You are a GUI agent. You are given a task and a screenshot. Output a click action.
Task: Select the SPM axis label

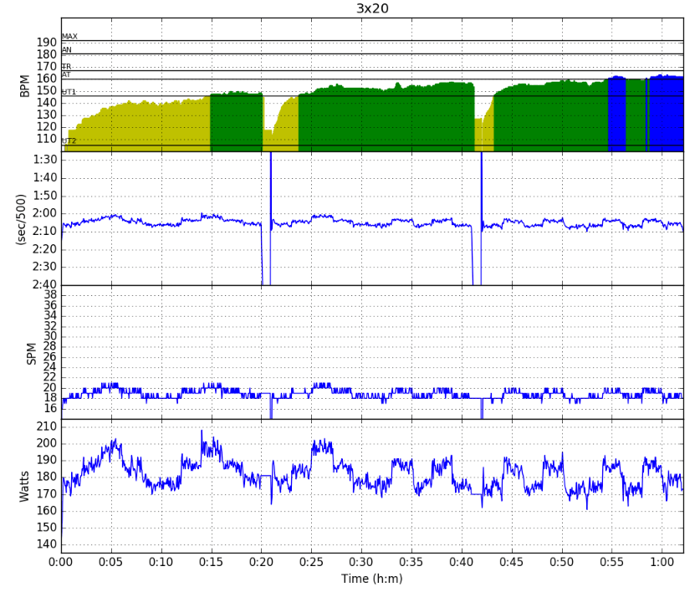[32, 353]
